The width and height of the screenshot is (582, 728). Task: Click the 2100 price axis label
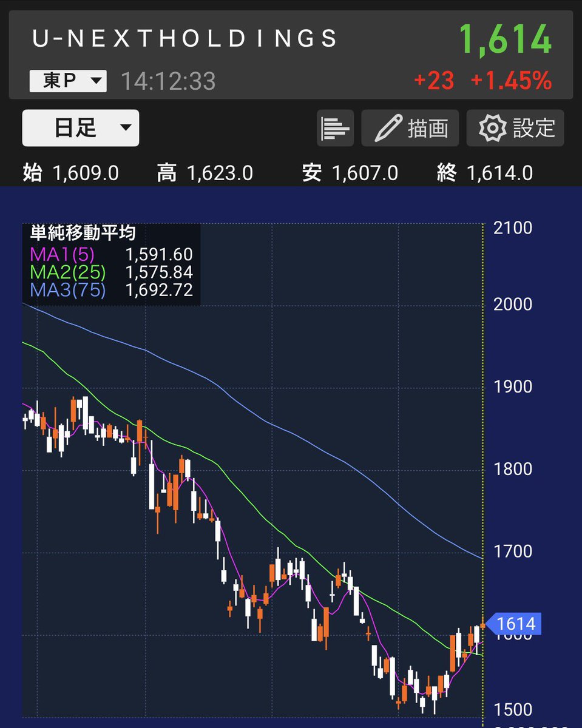[513, 228]
